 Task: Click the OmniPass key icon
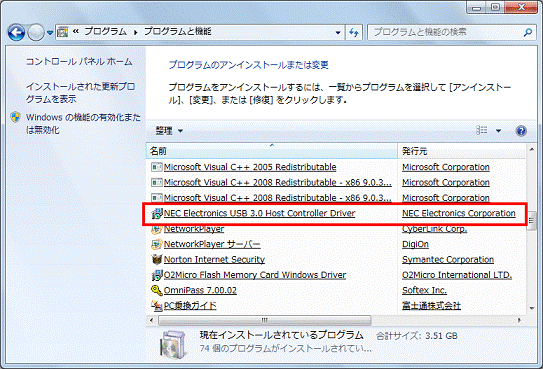point(157,290)
